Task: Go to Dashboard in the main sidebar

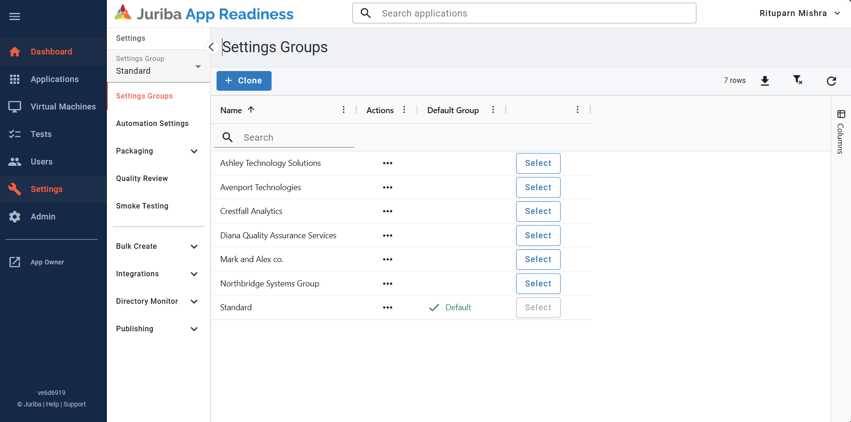Action: pos(53,52)
